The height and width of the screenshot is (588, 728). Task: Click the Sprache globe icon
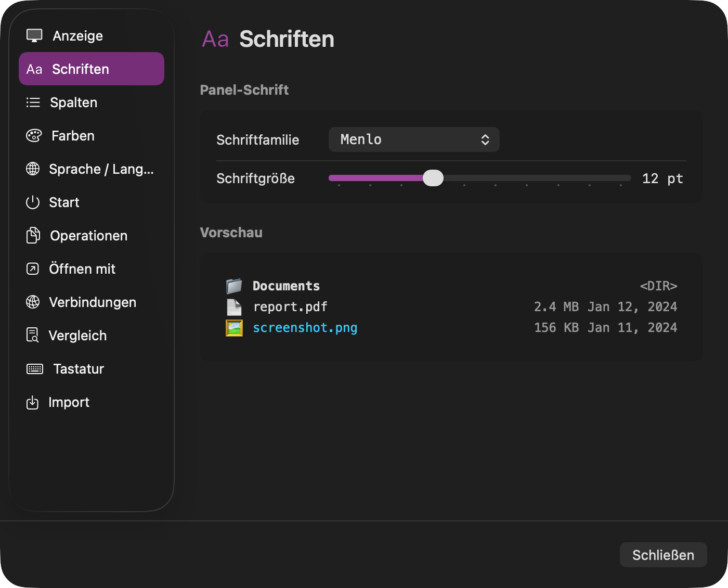tap(33, 169)
